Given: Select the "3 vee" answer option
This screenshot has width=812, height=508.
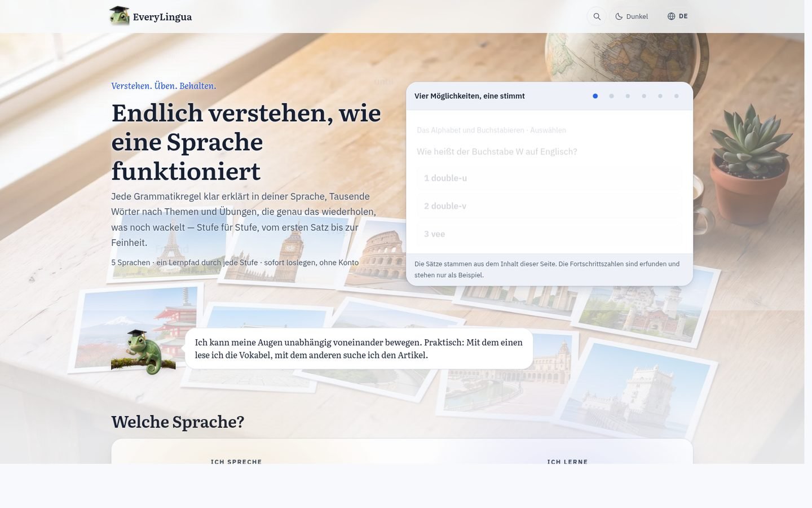Looking at the screenshot, I should [549, 234].
